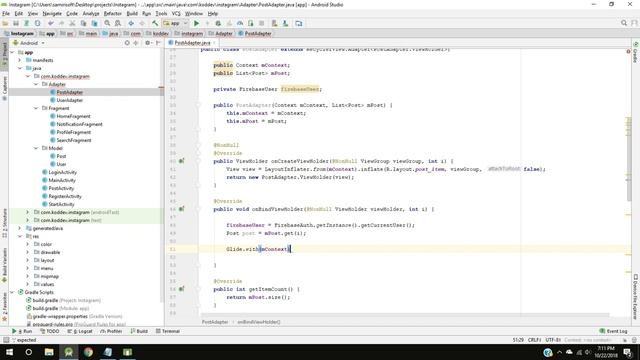Open the Run tool window
This screenshot has width=640, height=360.
click(x=22, y=331)
